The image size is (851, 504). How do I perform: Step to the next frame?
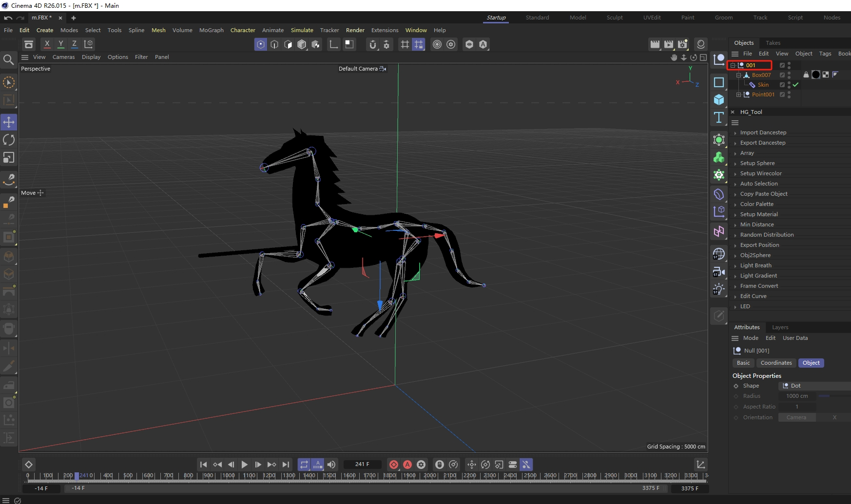tap(258, 465)
